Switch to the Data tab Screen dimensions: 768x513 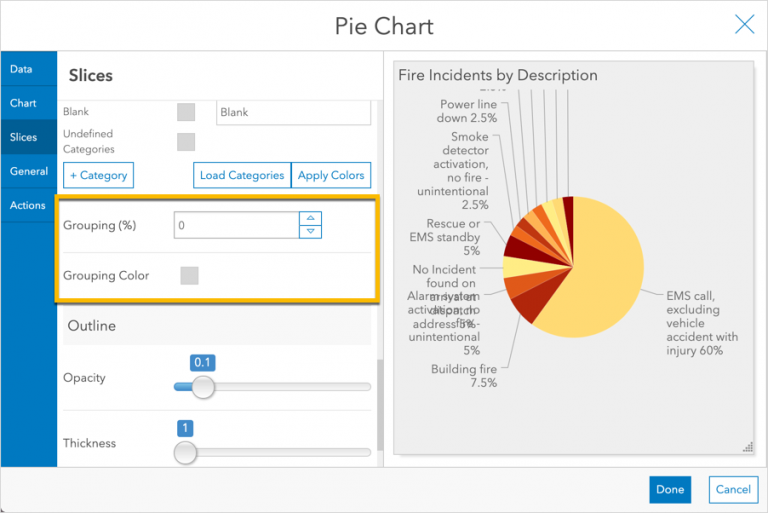[22, 69]
